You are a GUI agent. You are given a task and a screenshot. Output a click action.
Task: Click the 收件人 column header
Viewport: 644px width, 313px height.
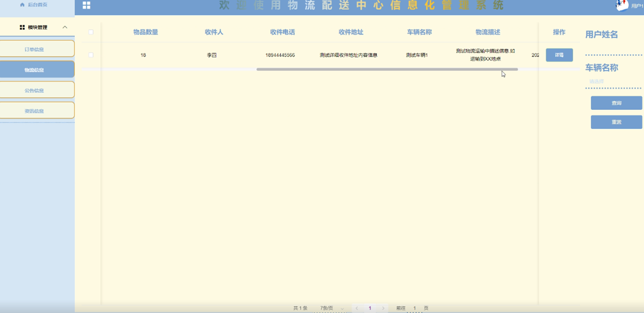[214, 32]
